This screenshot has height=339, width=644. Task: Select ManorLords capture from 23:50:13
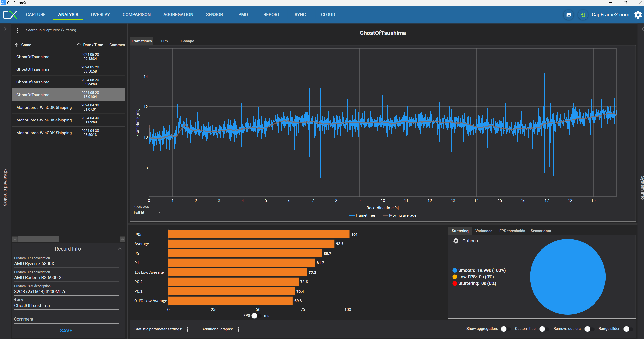[x=69, y=133]
